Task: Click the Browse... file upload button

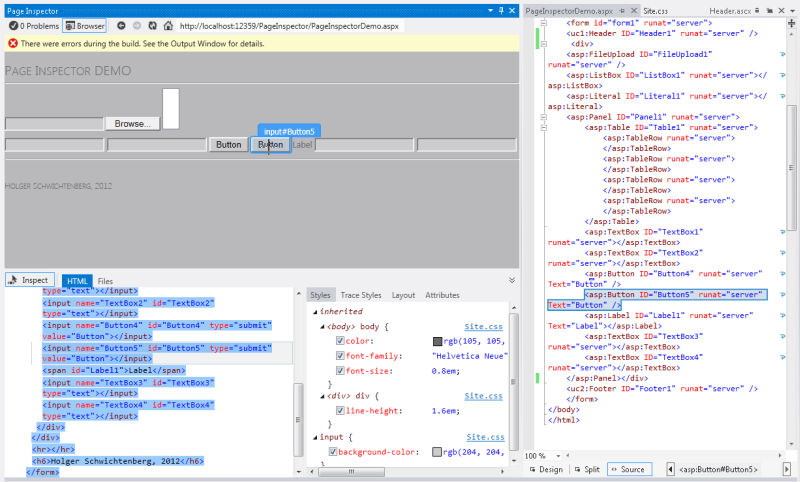Action: click(132, 123)
